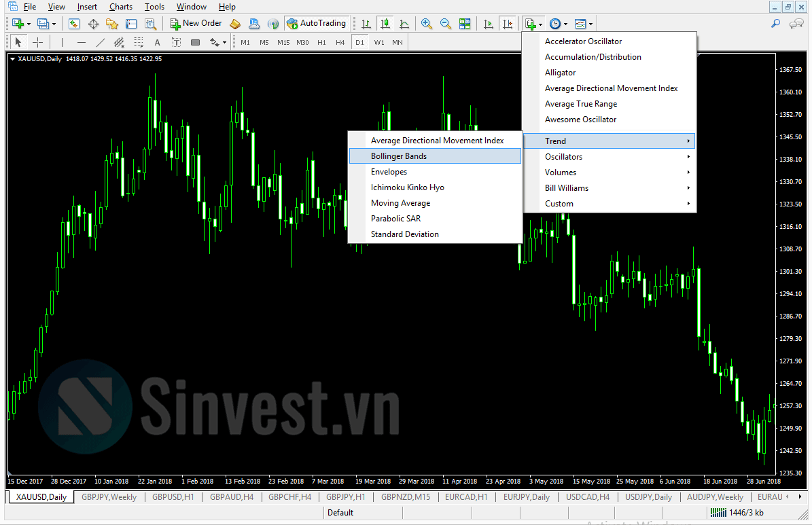Expand the Custom indicators submenu

pos(610,204)
